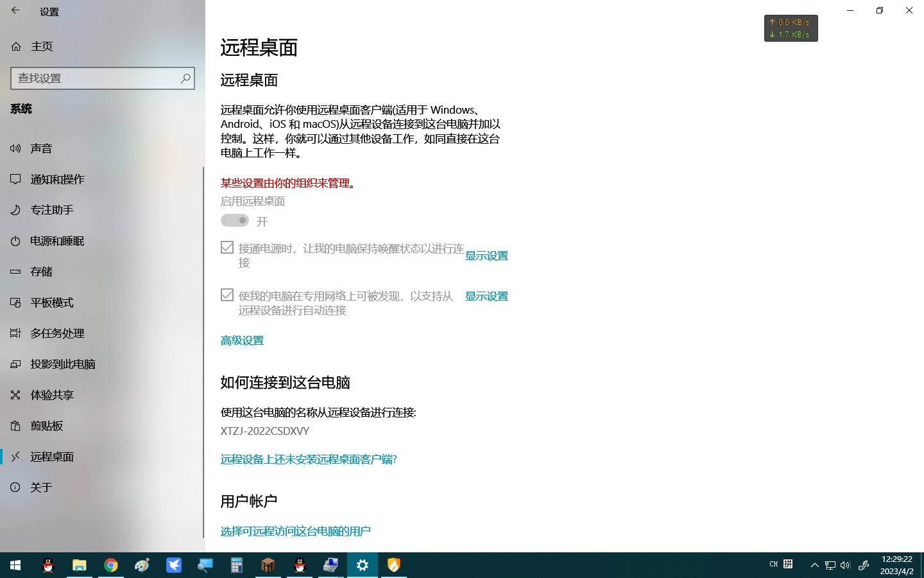The height and width of the screenshot is (578, 924).
Task: Uncheck make PC discoverable on private networks
Action: tap(227, 295)
